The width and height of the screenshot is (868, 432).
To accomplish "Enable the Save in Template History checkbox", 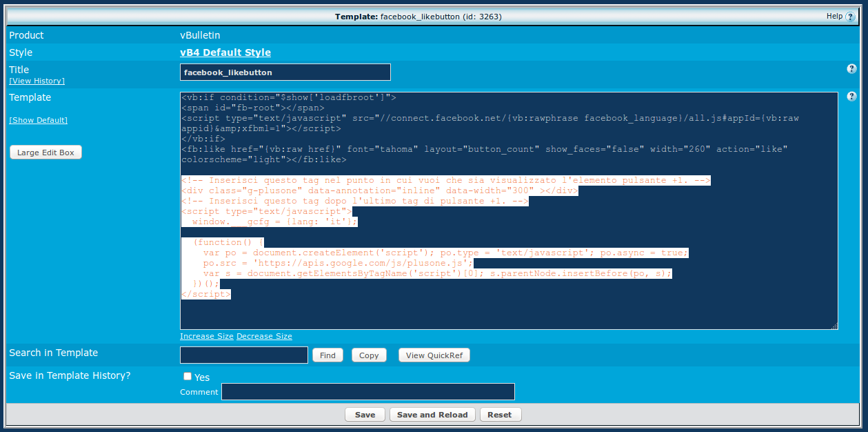I will pos(188,377).
